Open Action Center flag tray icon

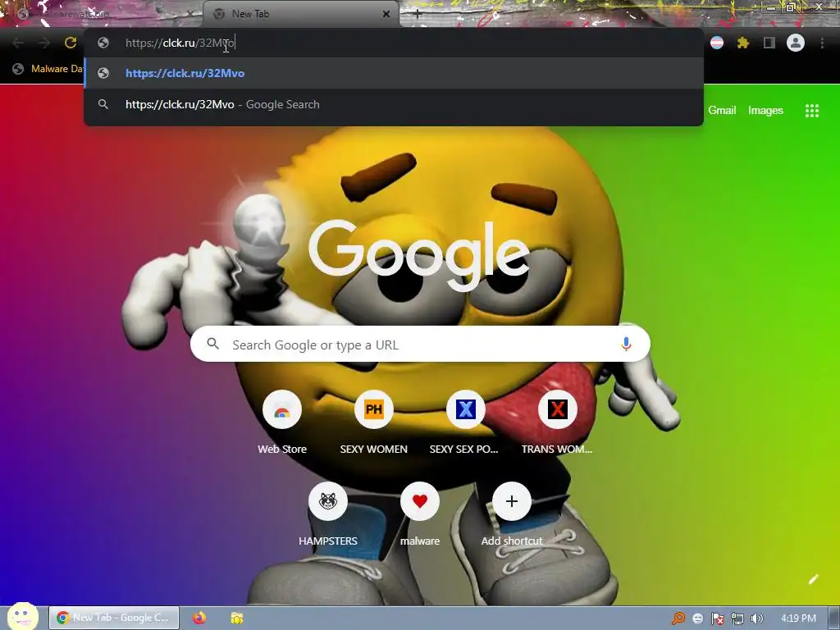[x=717, y=619]
